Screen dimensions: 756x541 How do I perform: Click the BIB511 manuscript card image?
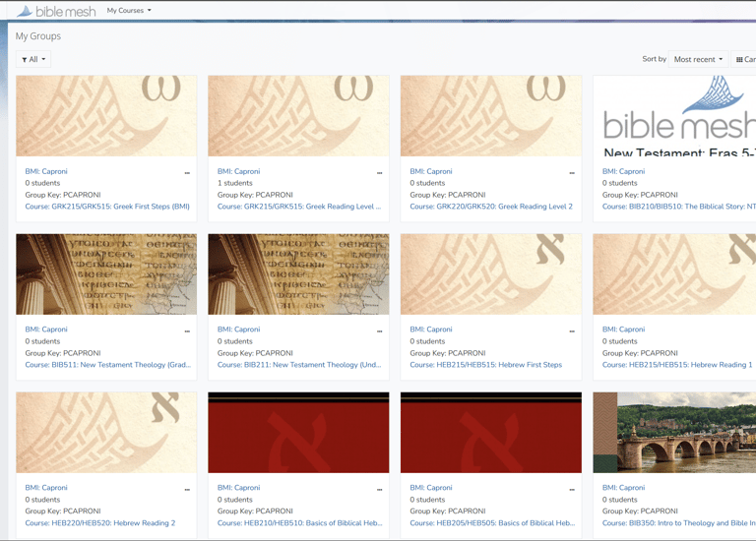[x=106, y=274]
